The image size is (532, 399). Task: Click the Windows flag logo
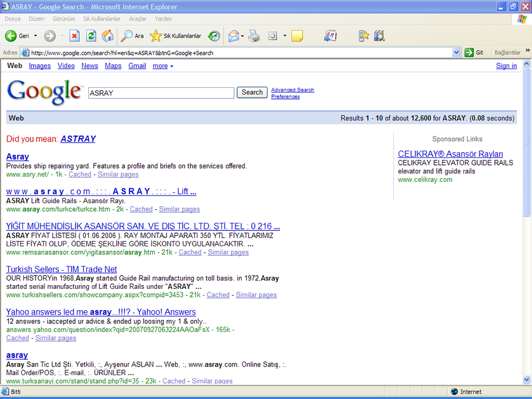(x=522, y=19)
